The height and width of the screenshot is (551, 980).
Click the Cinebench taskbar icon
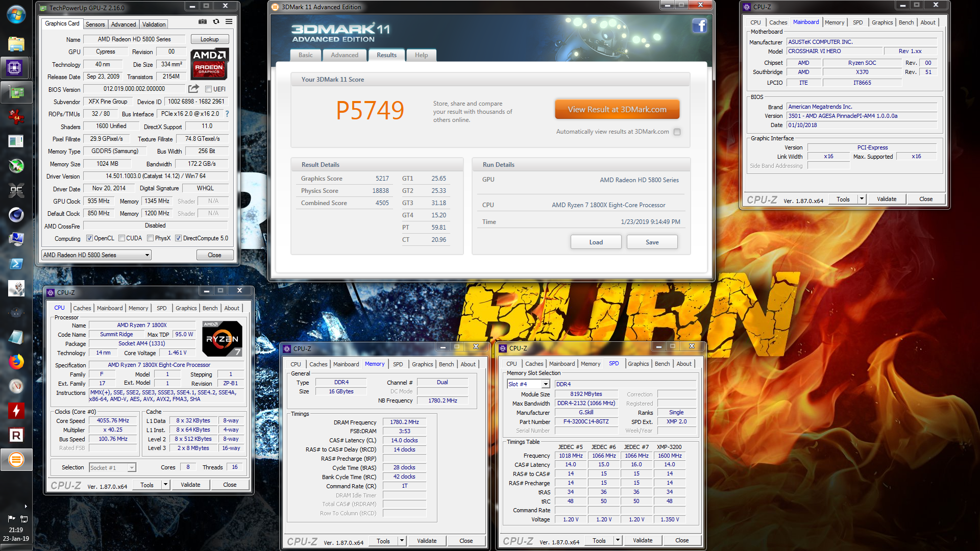coord(16,215)
